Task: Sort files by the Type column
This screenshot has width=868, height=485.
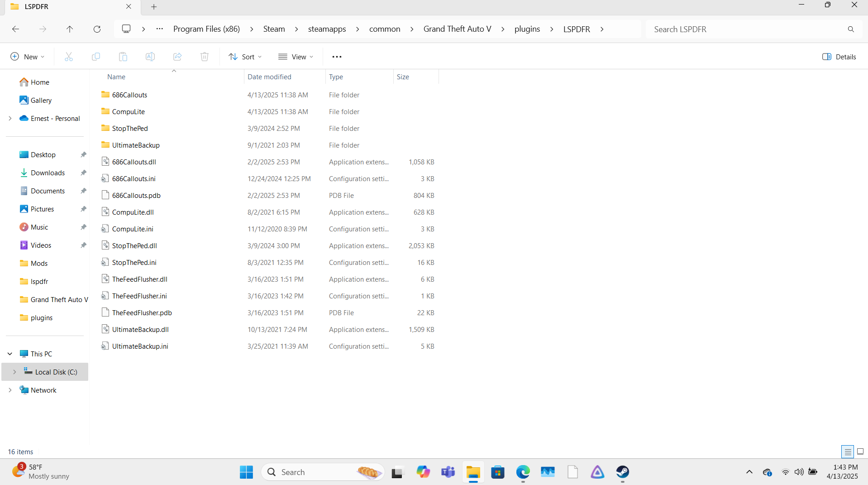Action: [x=336, y=77]
